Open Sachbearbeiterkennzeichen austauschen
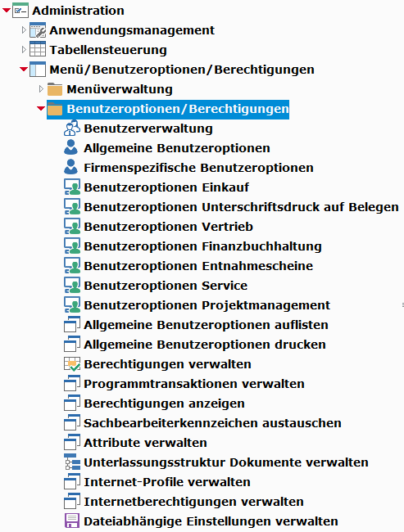404x532 pixels. [x=212, y=423]
